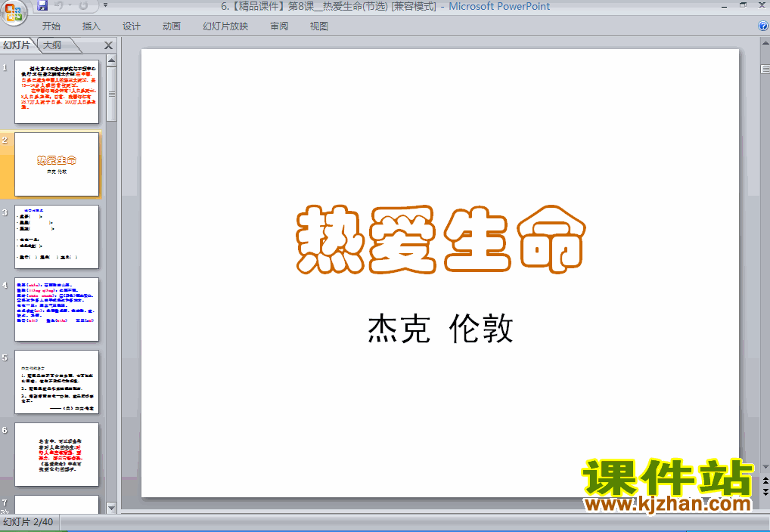Viewport: 770px width, 532px height.
Task: Open the 开始 ribbon tab
Action: 51,26
